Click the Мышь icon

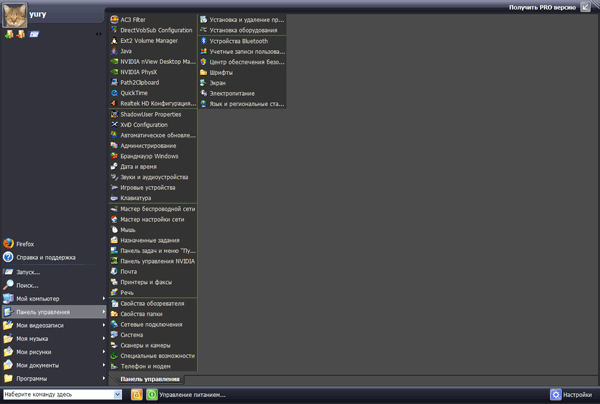pyautogui.click(x=114, y=230)
